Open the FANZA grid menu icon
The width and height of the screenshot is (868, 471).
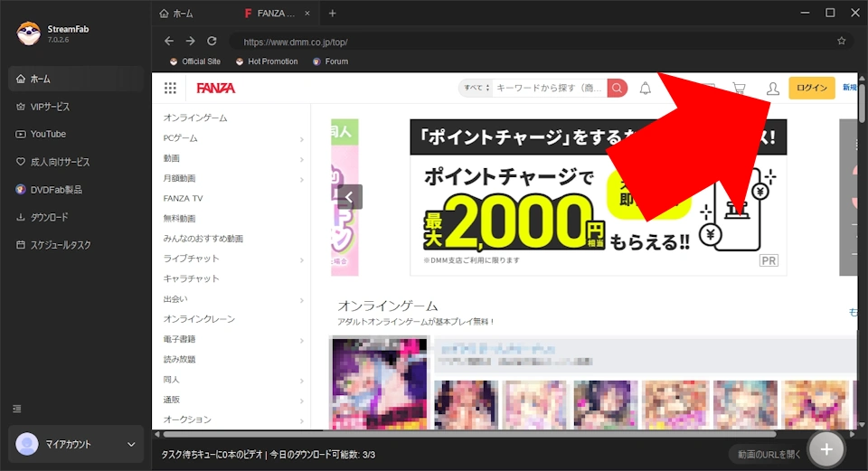pyautogui.click(x=171, y=88)
